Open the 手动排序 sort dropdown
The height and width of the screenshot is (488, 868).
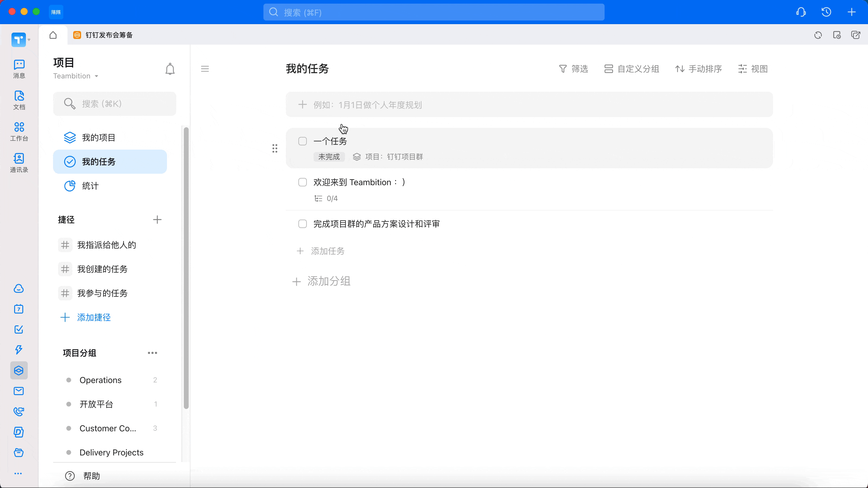pyautogui.click(x=698, y=69)
